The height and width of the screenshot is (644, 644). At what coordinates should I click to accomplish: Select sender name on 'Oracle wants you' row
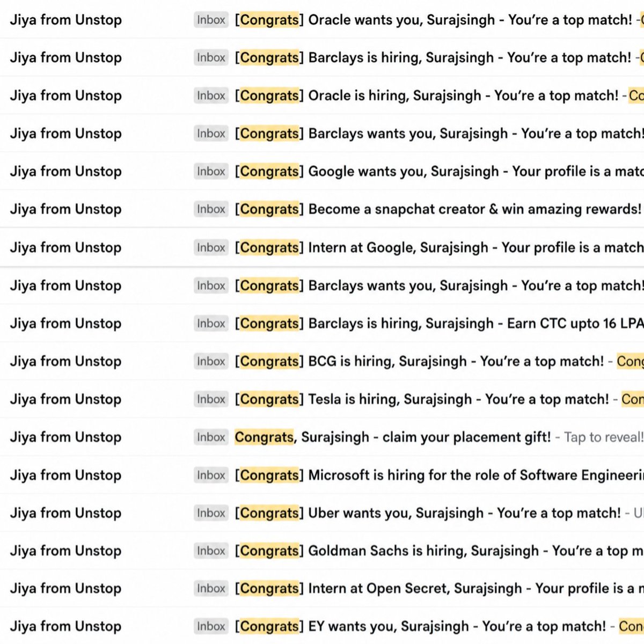pyautogui.click(x=65, y=20)
